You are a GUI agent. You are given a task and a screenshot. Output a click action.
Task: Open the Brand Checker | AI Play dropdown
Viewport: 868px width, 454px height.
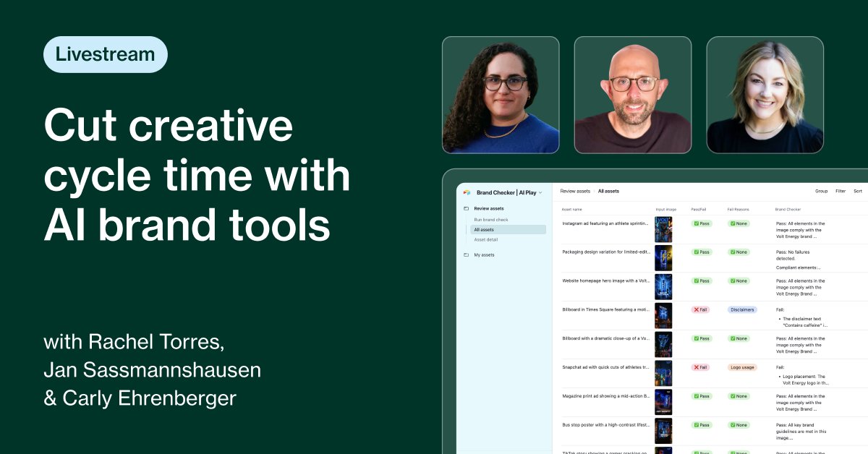click(x=509, y=193)
